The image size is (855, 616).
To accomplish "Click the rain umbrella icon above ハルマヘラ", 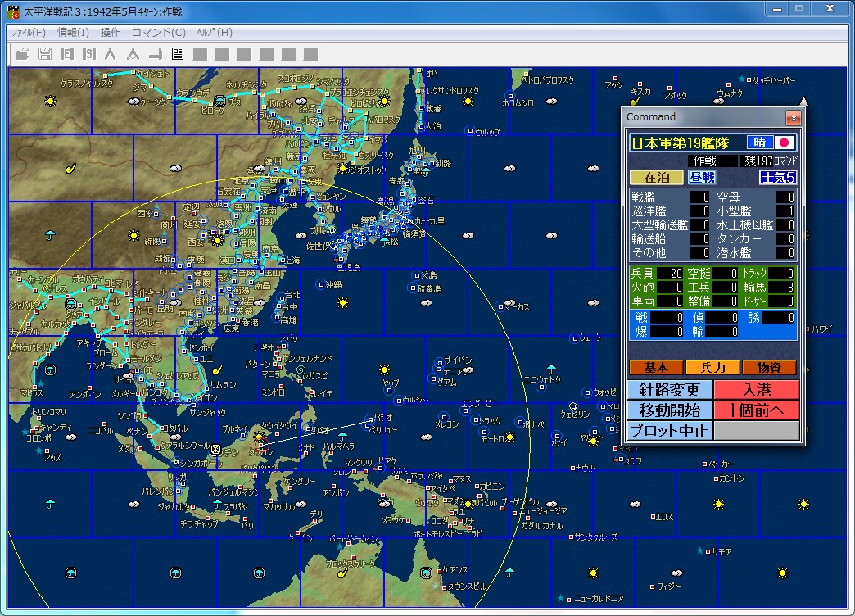I will click(x=342, y=436).
